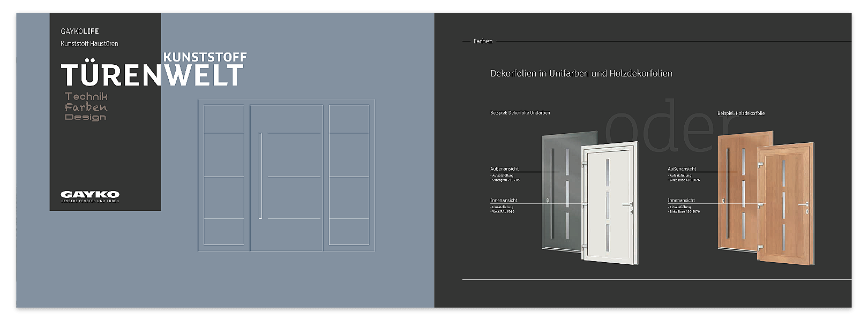Click the GAYKO logo on the cover

(x=90, y=196)
